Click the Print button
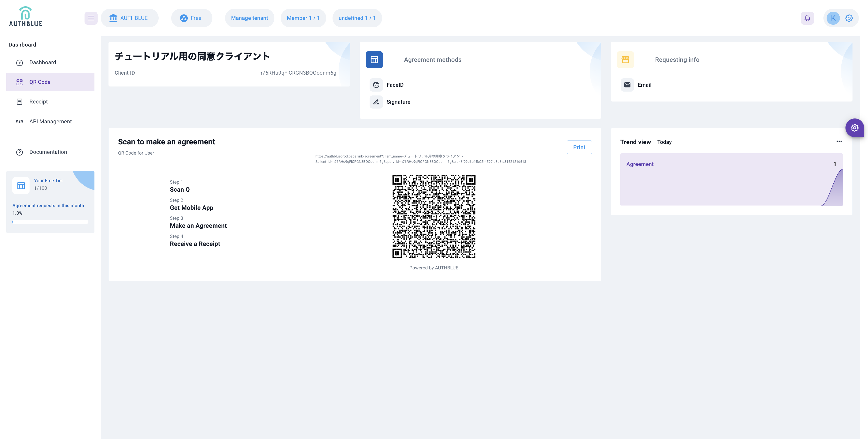This screenshot has width=868, height=439. point(579,147)
